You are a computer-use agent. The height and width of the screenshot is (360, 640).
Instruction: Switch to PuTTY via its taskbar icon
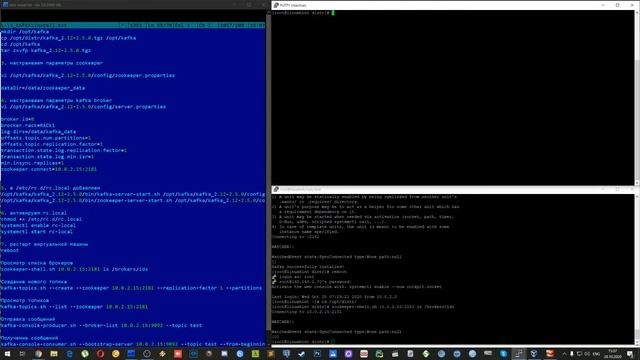click(x=518, y=354)
